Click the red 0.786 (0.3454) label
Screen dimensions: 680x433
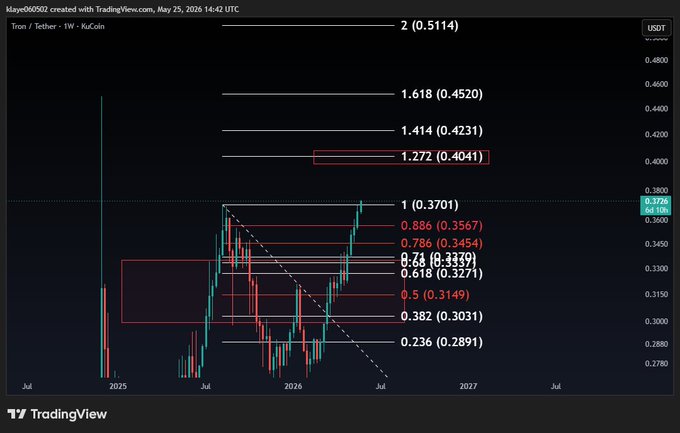click(441, 243)
